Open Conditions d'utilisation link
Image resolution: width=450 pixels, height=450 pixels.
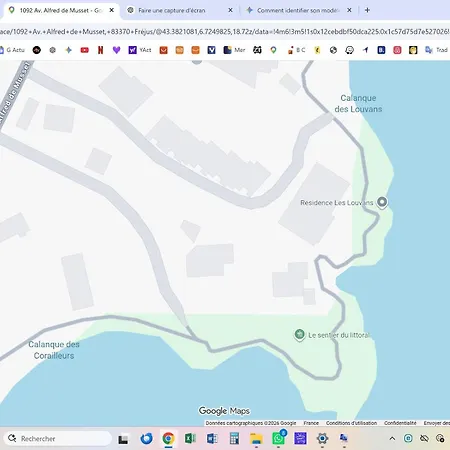351,423
